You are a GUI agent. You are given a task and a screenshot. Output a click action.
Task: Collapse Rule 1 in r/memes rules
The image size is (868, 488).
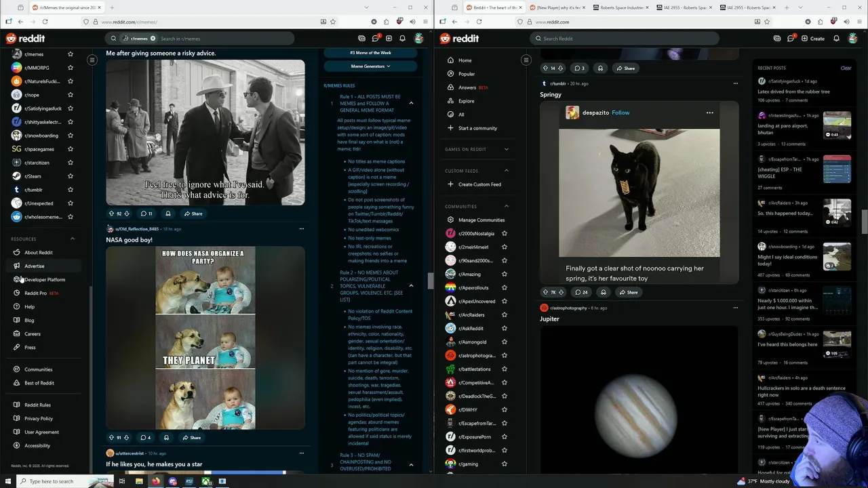point(411,103)
